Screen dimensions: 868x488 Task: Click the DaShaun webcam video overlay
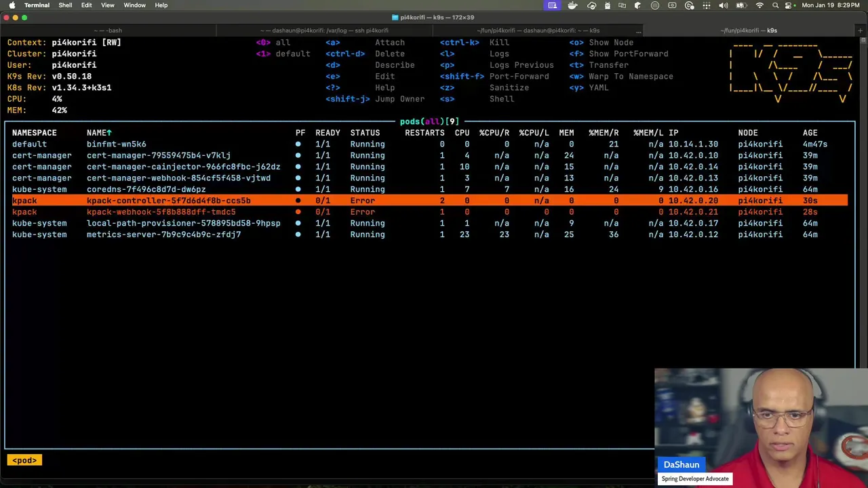[x=761, y=427]
